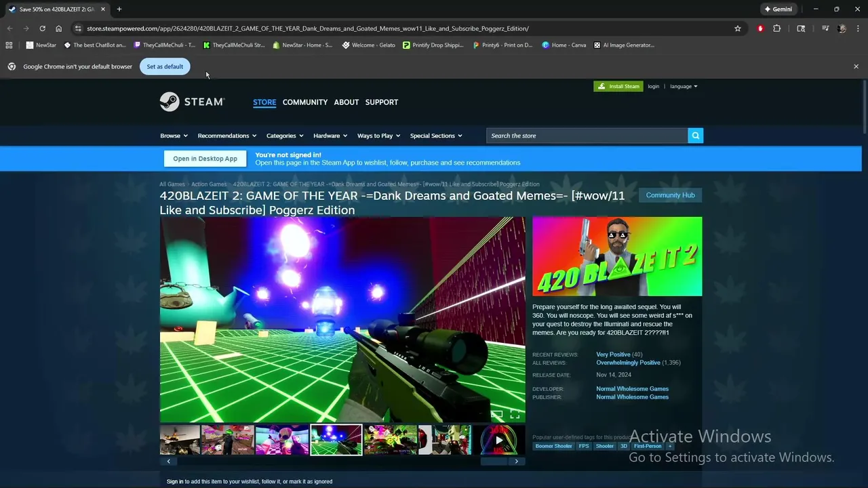Image resolution: width=868 pixels, height=488 pixels.
Task: Expand the Ways to Play dropdown
Action: pyautogui.click(x=378, y=136)
